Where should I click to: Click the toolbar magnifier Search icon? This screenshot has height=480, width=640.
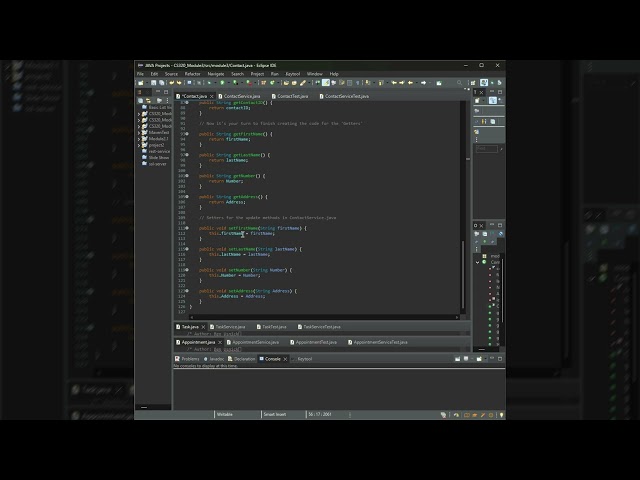point(460,82)
